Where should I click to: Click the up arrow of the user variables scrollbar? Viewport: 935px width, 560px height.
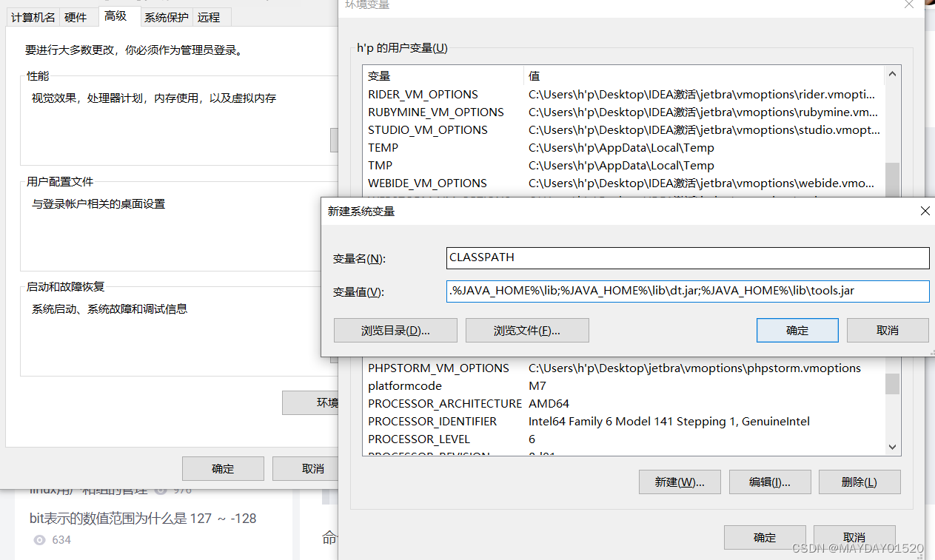[892, 74]
